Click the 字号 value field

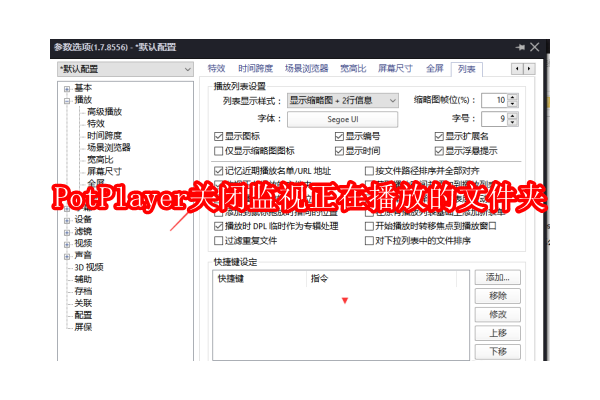click(494, 119)
